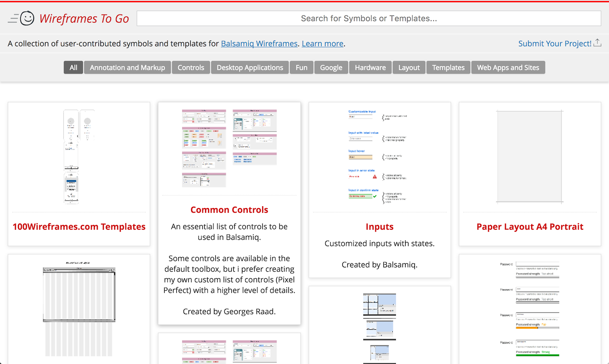Click the Submit Your Project link
Viewport: 609px width, 364px height.
pyautogui.click(x=554, y=43)
